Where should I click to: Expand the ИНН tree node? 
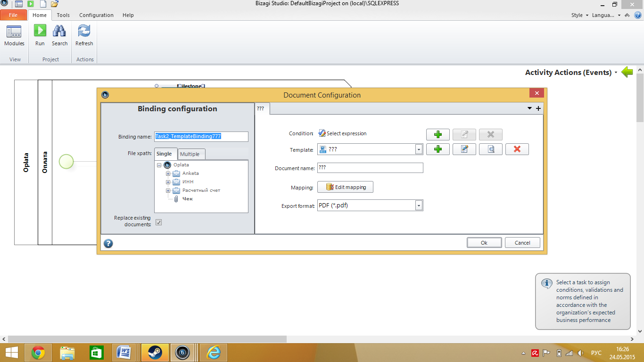pos(168,182)
